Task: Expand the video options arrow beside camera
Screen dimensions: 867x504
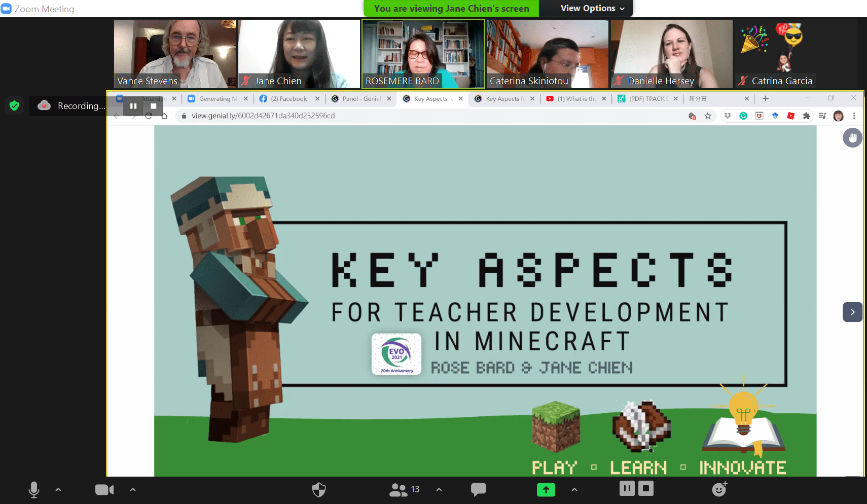Action: coord(133,490)
